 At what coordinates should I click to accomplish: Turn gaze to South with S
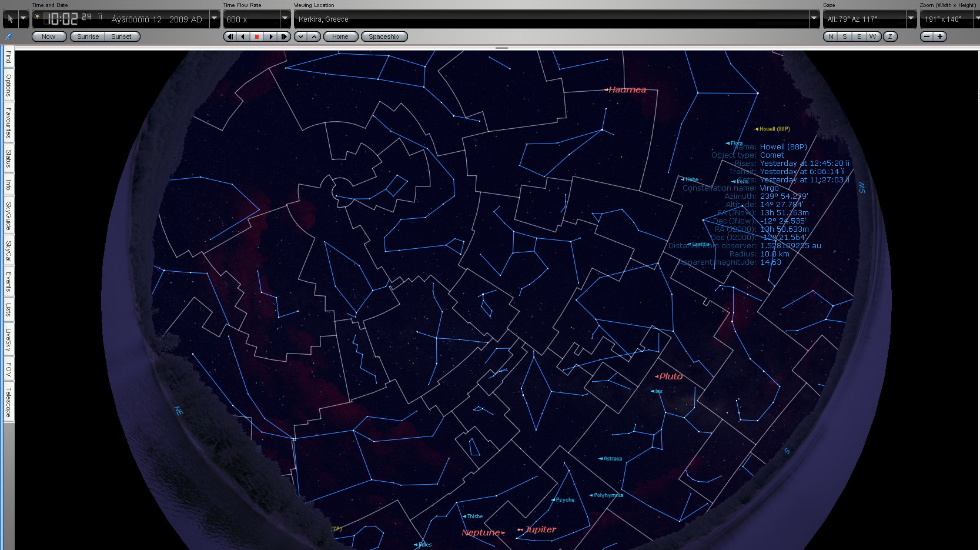(845, 36)
